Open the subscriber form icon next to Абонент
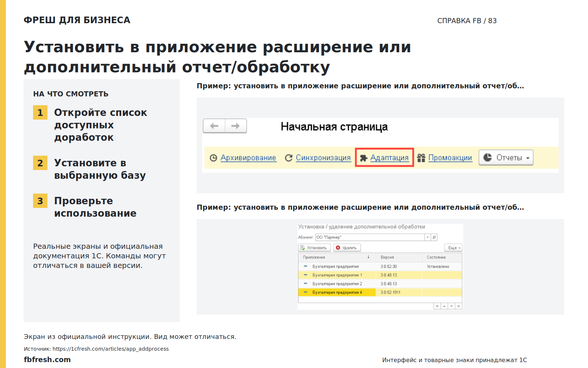 click(x=434, y=237)
